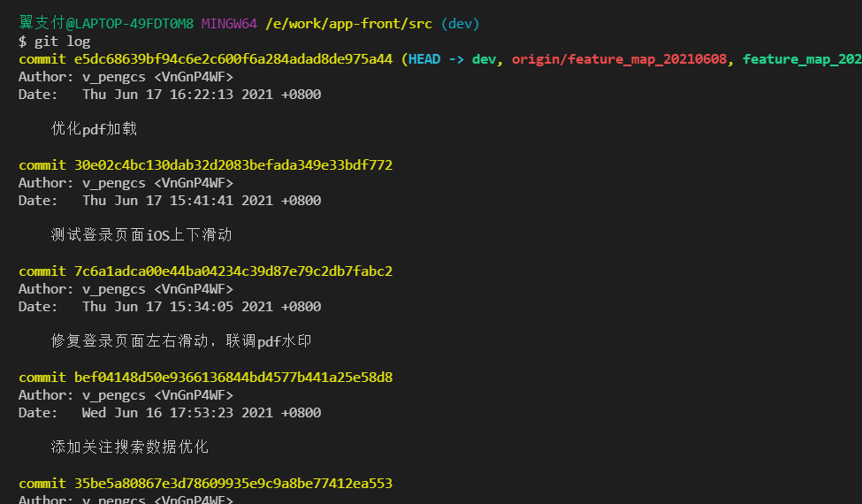862x504 pixels.
Task: Click Author line of commit e5dc6863
Action: 126,77
